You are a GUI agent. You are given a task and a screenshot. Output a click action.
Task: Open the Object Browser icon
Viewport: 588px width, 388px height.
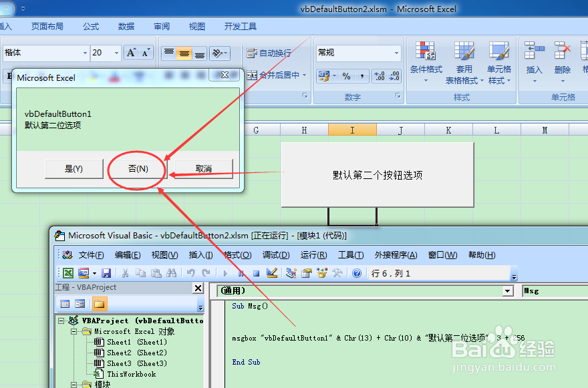coord(322,273)
